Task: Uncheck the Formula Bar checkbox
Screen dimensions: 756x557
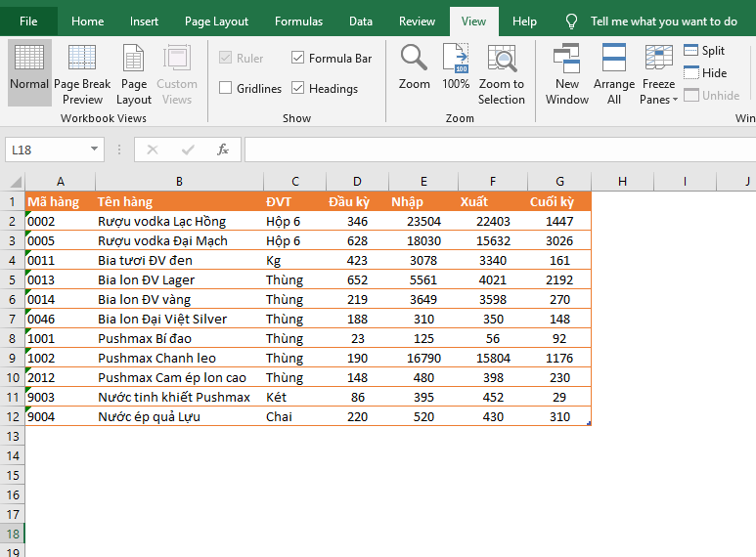Action: (298, 59)
